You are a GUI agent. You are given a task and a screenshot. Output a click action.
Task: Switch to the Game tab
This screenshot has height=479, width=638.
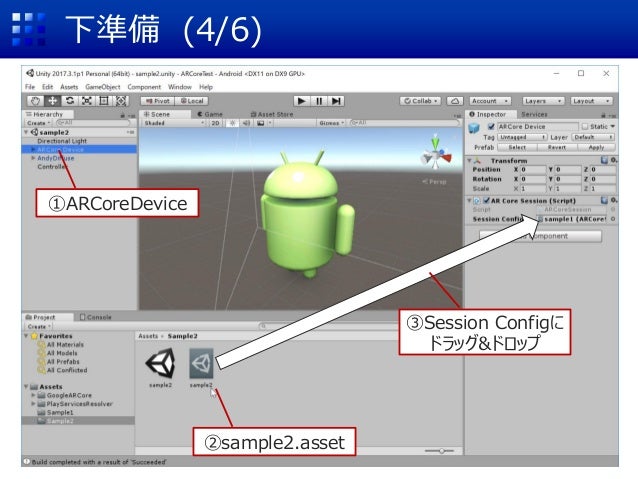(x=210, y=114)
